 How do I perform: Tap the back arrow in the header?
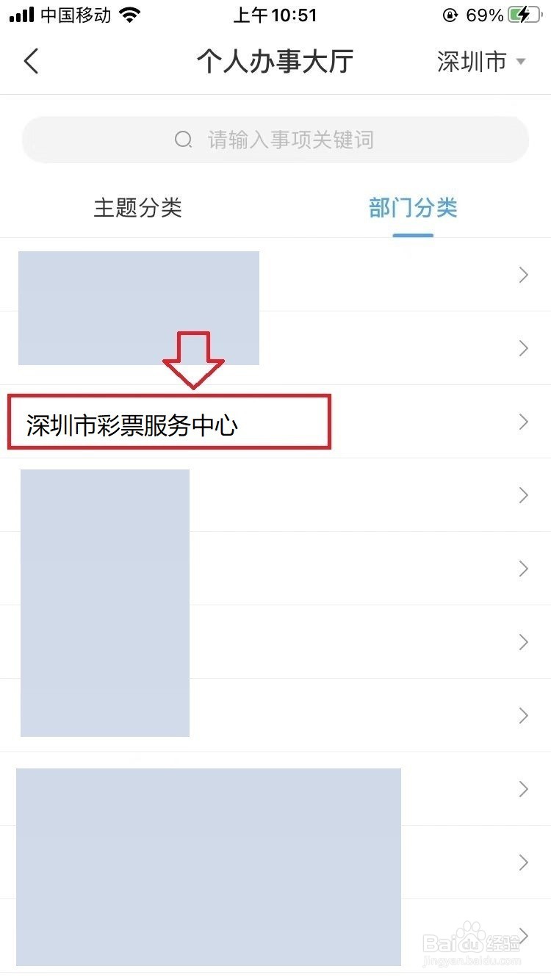[x=31, y=61]
